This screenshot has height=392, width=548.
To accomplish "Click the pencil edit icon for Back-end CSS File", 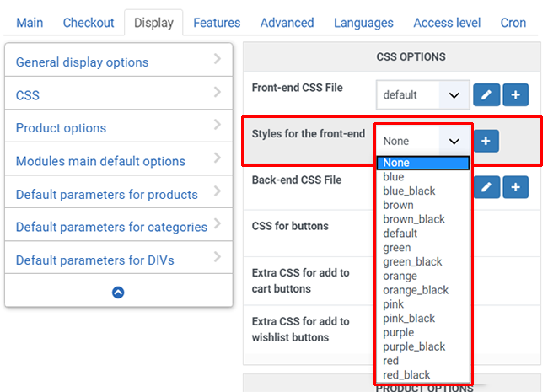I will coord(486,187).
